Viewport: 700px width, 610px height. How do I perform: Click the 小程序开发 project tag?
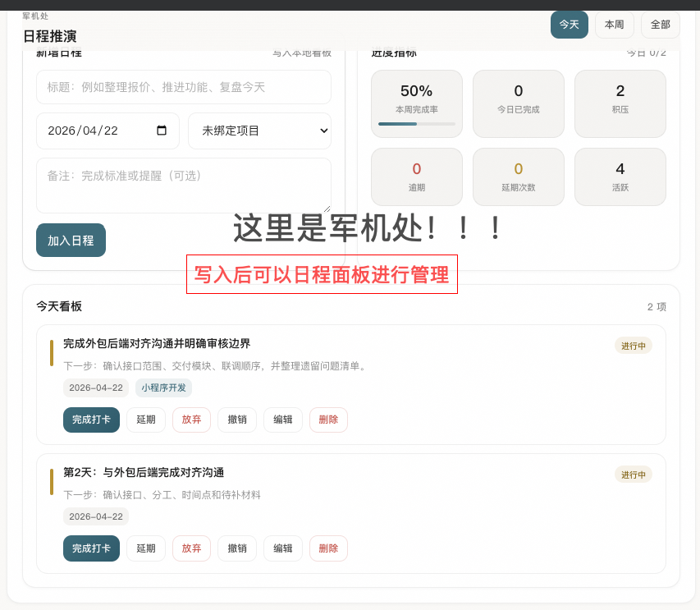click(x=163, y=388)
